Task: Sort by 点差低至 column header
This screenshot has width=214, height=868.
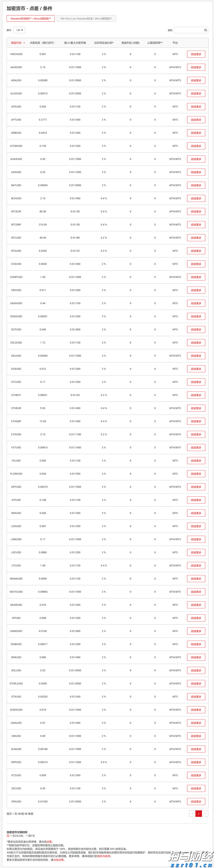Action: (x=42, y=43)
